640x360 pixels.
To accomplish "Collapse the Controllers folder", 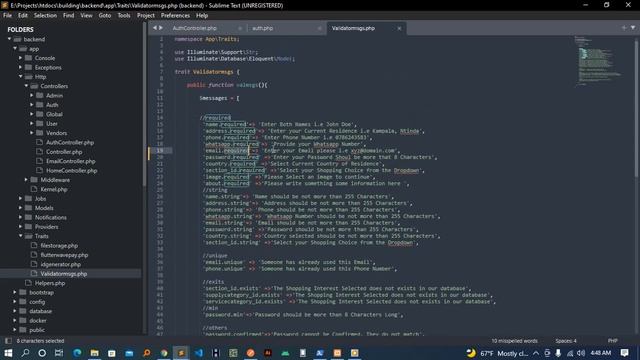I will [26, 86].
